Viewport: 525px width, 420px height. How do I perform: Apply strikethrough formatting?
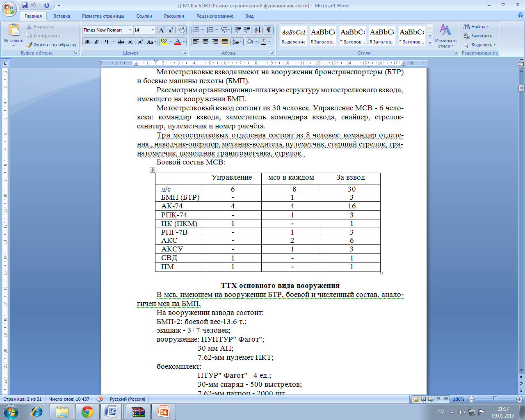pyautogui.click(x=121, y=42)
